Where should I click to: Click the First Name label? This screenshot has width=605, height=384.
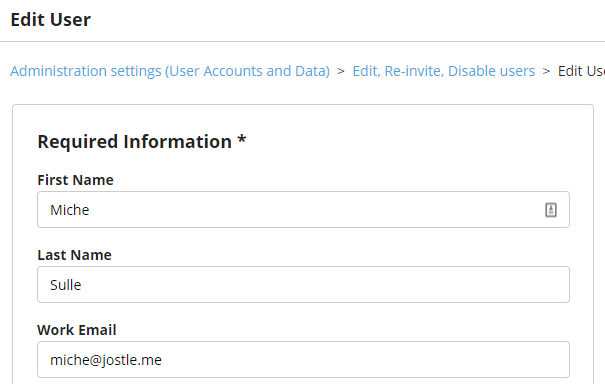pos(75,180)
